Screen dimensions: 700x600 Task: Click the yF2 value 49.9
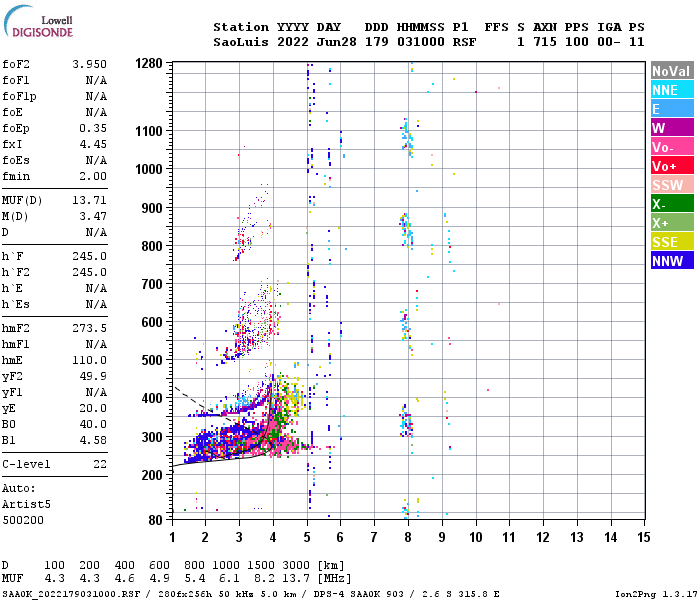[93, 376]
